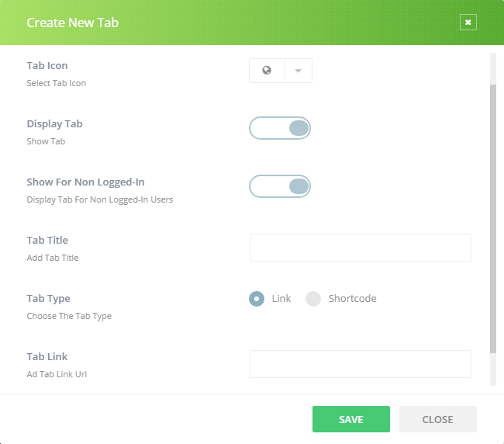504x444 pixels.
Task: Click the Show For Non Logged-In heading
Action: point(85,182)
